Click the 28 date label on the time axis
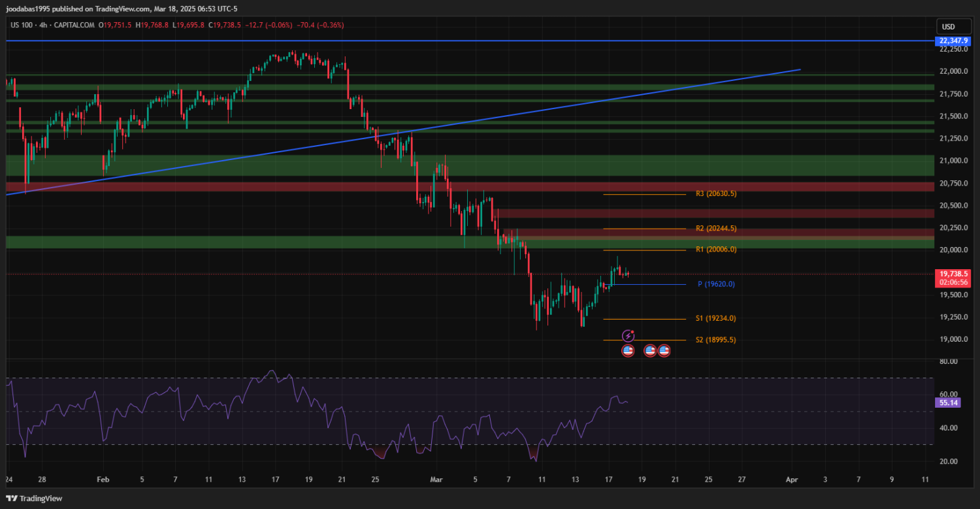980x509 pixels. 42,480
